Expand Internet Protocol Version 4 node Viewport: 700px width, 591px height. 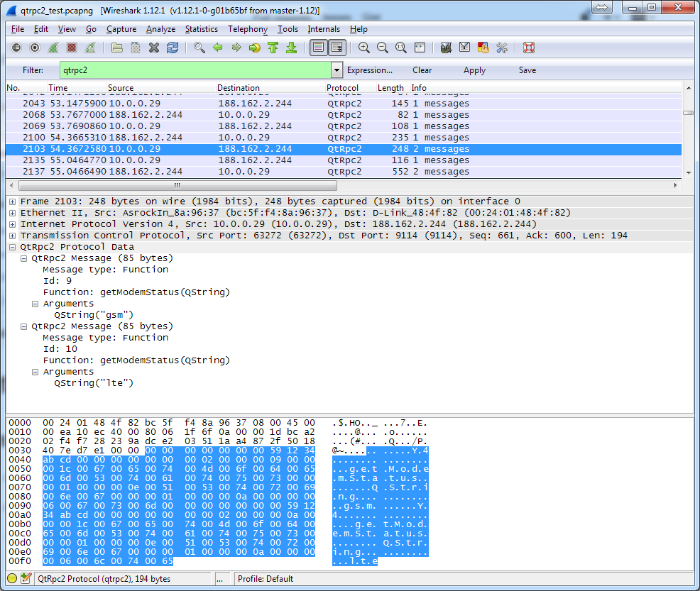(x=13, y=224)
